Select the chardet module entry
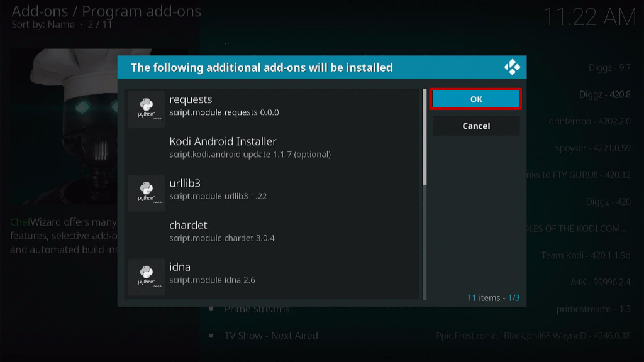Image resolution: width=644 pixels, height=362 pixels. click(272, 235)
